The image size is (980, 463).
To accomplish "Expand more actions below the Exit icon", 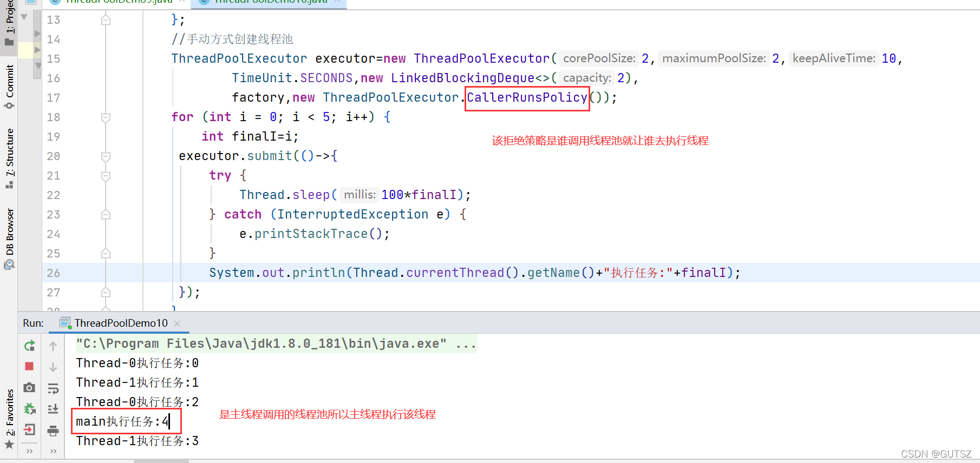I will (30, 451).
